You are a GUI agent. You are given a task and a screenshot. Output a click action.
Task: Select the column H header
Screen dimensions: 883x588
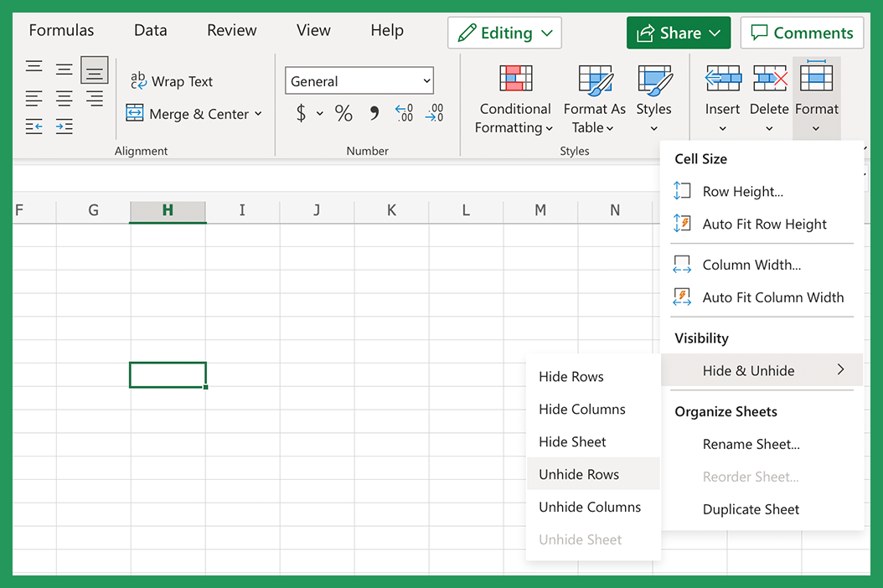click(168, 210)
